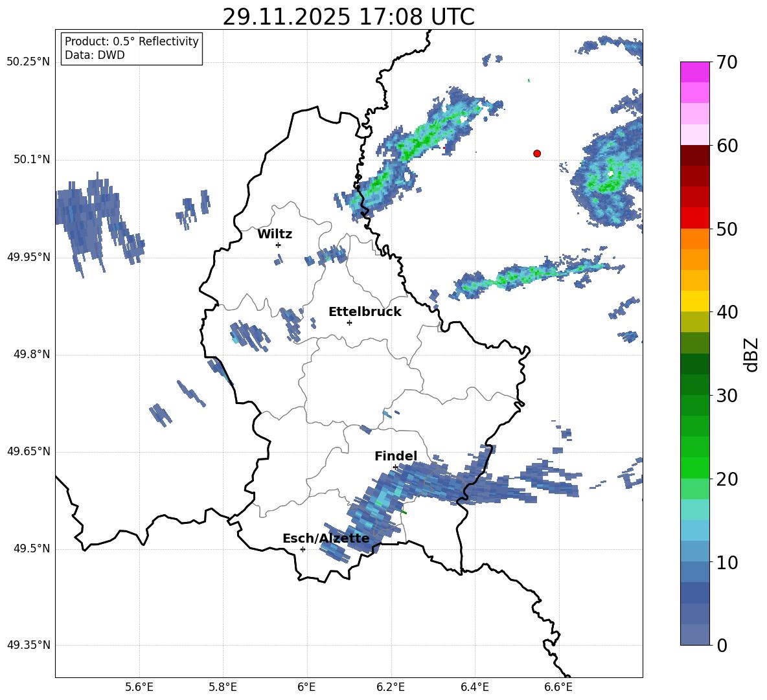
Task: Click the 49.8°N latitude label
Action: (x=31, y=354)
